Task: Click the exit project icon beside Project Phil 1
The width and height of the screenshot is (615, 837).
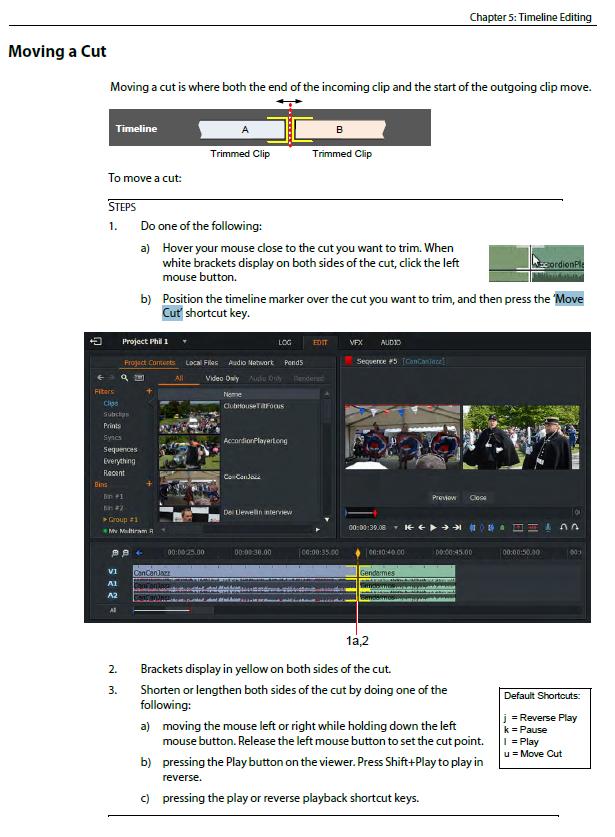Action: pyautogui.click(x=96, y=342)
